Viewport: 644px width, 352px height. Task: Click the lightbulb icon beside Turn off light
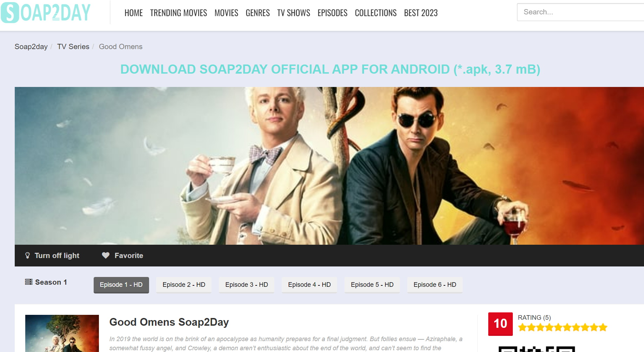[28, 256]
